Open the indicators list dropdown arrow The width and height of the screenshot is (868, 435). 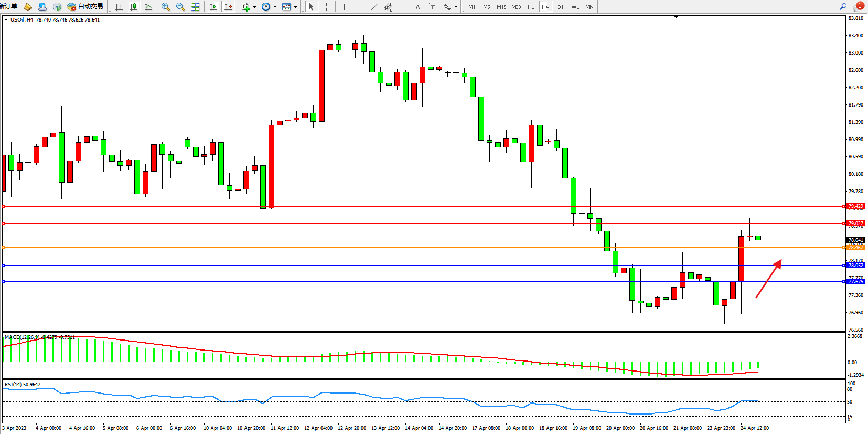(x=254, y=7)
